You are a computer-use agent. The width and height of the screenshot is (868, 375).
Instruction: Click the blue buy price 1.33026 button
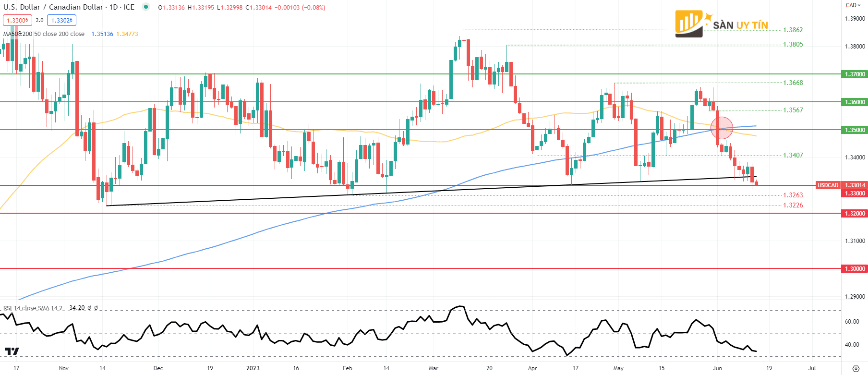(x=61, y=20)
